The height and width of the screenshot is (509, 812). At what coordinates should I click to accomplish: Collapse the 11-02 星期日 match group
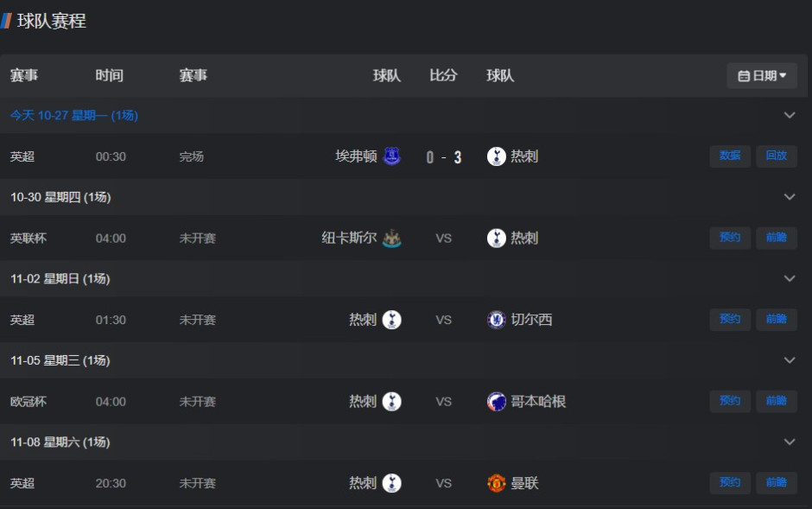click(x=789, y=278)
